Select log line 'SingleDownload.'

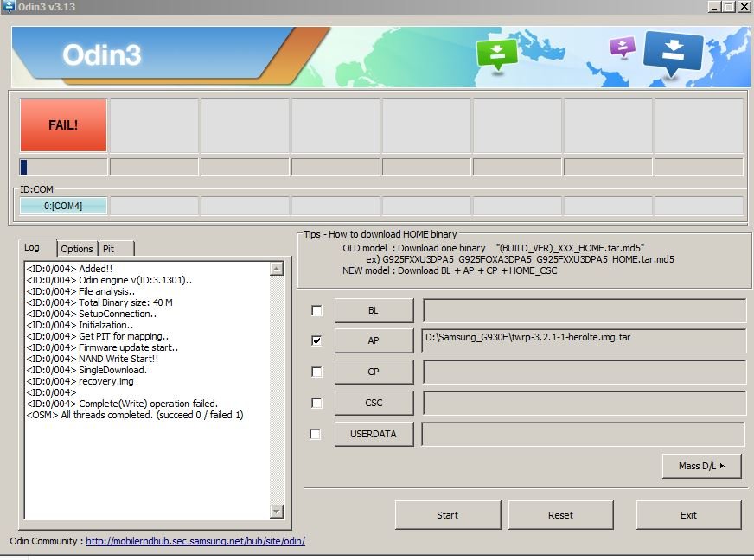[86, 370]
